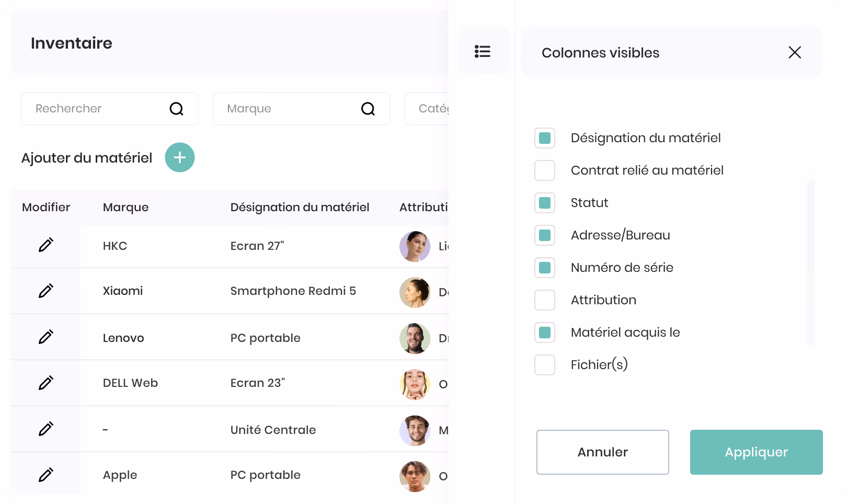Uncheck Adresse/Bureau checkbox

pyautogui.click(x=545, y=235)
